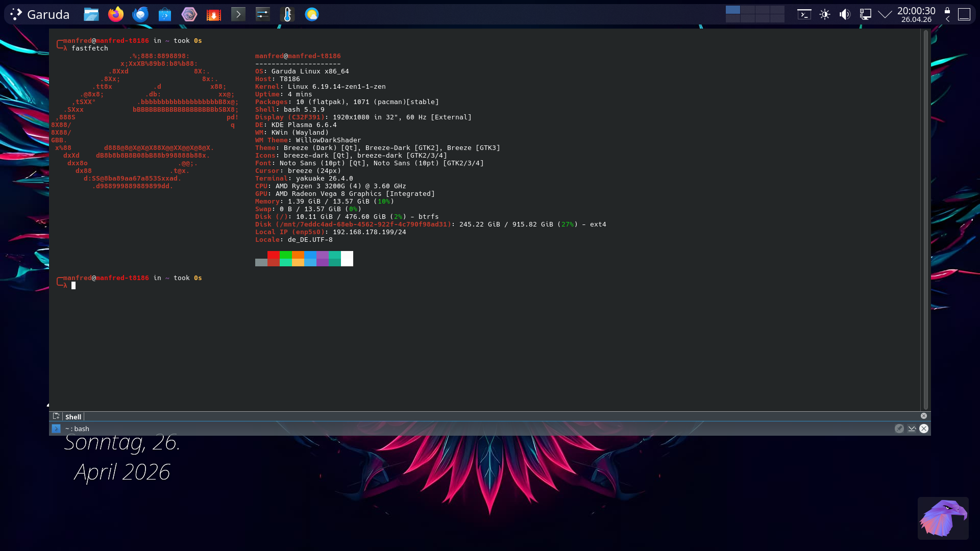Open the weather app icon
This screenshot has width=980, height=551.
click(x=312, y=14)
